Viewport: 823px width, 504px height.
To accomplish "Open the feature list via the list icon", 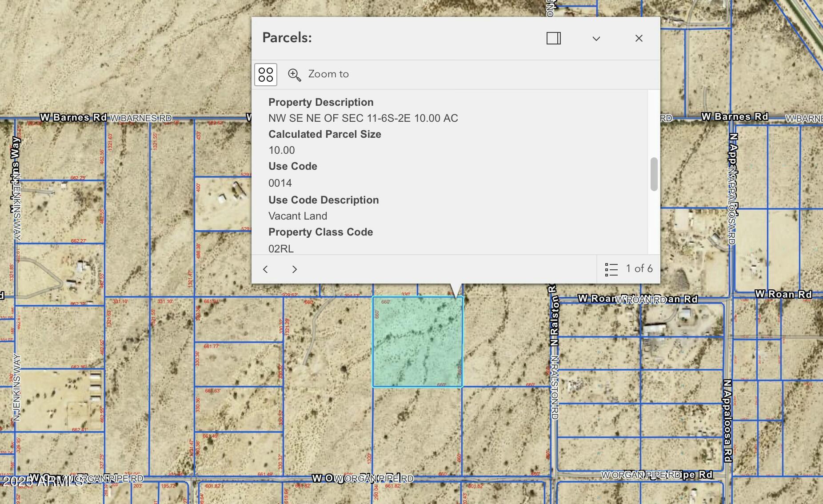I will [611, 269].
